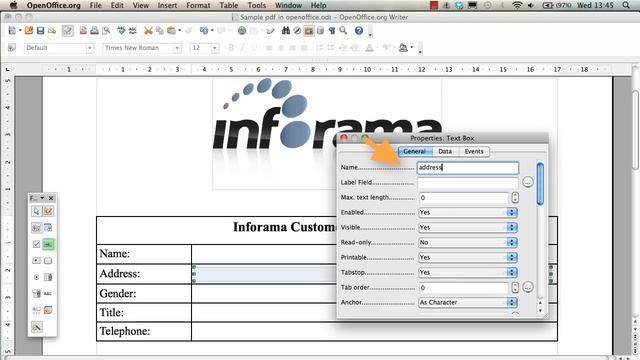The image size is (640, 360).
Task: Click the Copy icon in toolbar
Action: (x=160, y=31)
